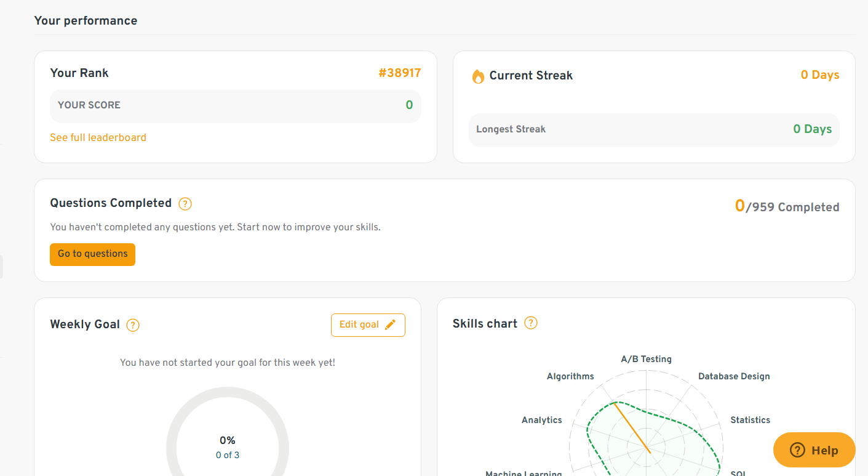Click the Database Design chart label
Screen dimensions: 868x476
point(734,376)
